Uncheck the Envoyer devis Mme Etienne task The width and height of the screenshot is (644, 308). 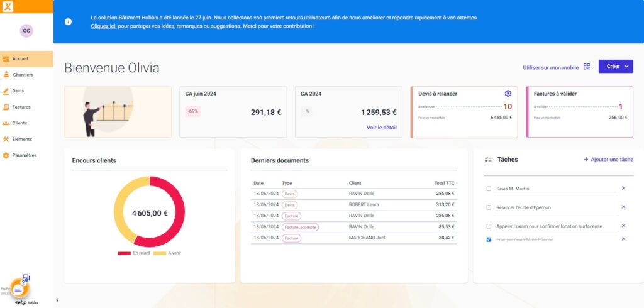(x=489, y=239)
